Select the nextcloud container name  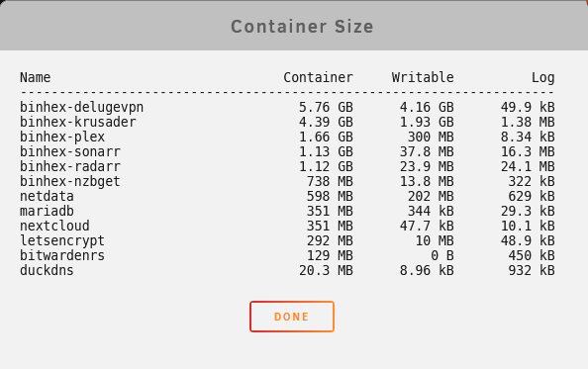coord(54,226)
